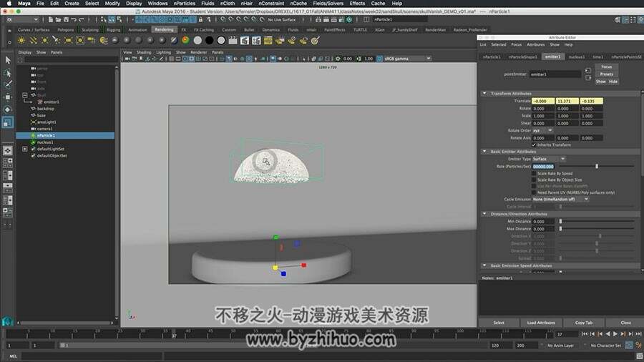Click the first sun-shaped light shelf icon
Image resolution: width=644 pixels, height=362 pixels.
point(21,40)
